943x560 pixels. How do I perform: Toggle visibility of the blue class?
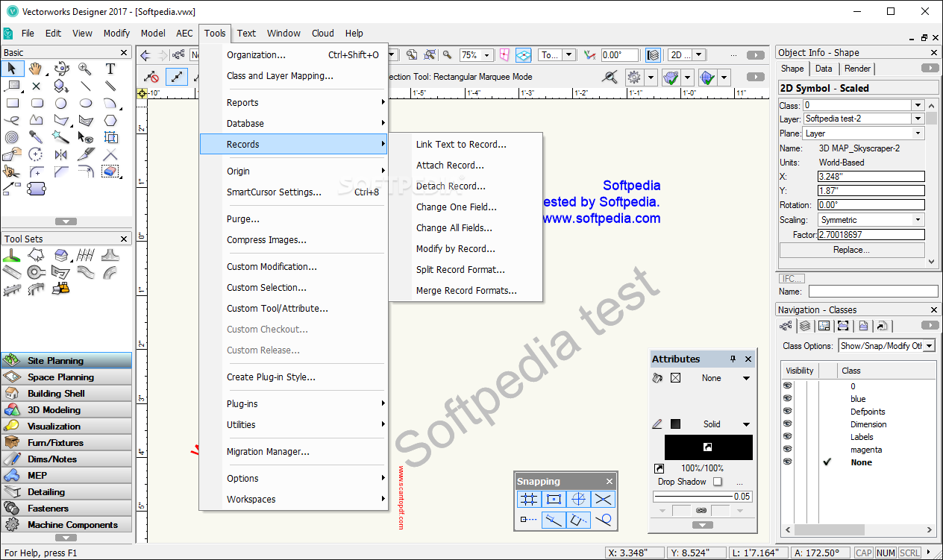(787, 399)
